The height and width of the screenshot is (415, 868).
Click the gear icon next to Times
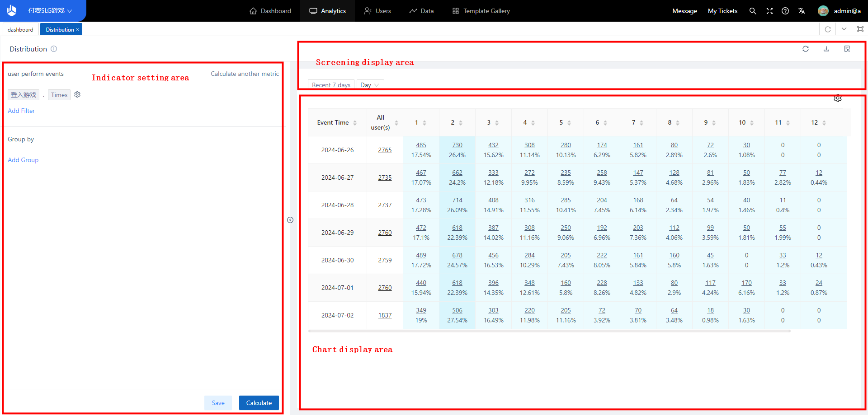coord(77,95)
